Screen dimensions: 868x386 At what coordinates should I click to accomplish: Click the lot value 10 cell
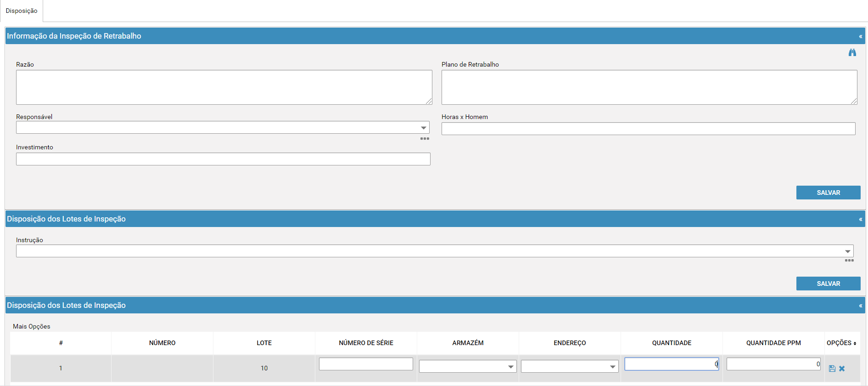tap(264, 368)
